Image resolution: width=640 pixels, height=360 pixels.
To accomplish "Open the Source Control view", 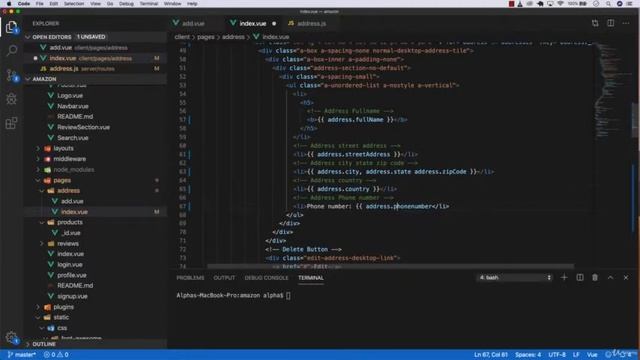I will tap(12, 75).
